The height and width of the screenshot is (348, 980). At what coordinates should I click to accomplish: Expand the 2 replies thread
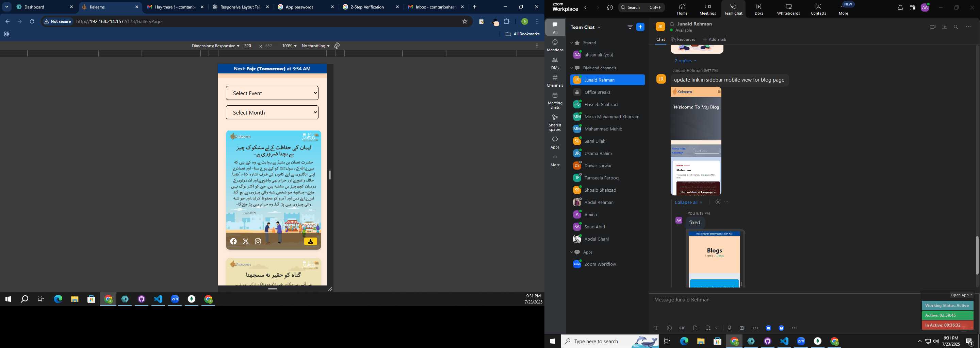pos(686,61)
